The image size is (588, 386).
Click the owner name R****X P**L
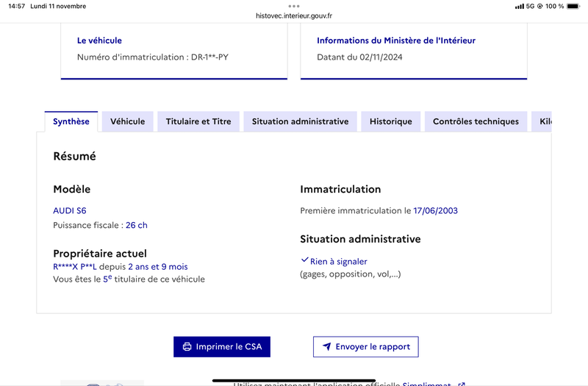pos(75,267)
